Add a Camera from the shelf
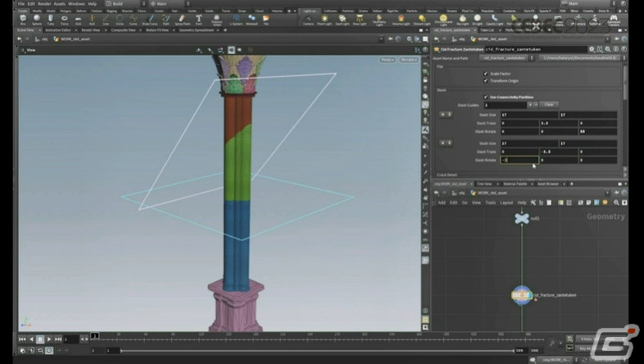Image resolution: width=644 pixels, height=364 pixels. (x=308, y=20)
